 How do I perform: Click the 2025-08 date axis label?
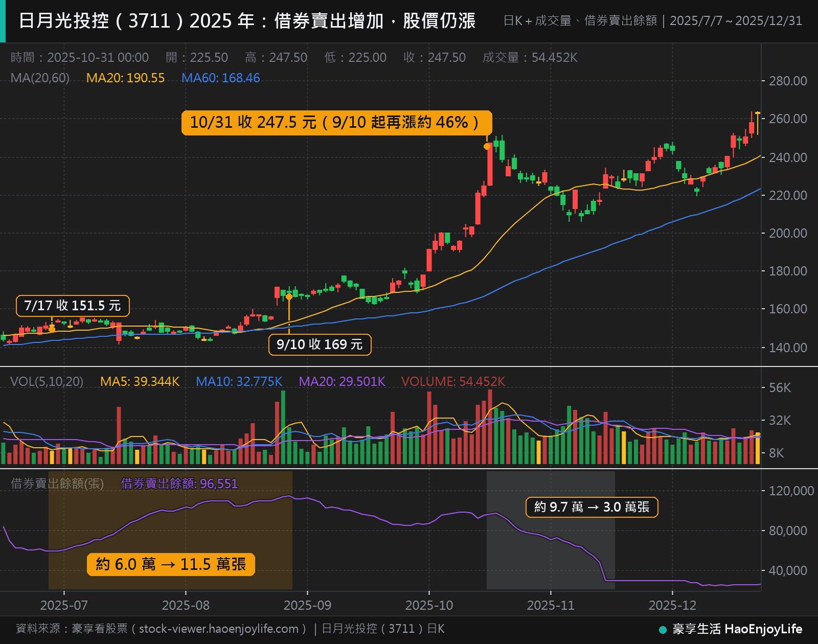point(186,606)
